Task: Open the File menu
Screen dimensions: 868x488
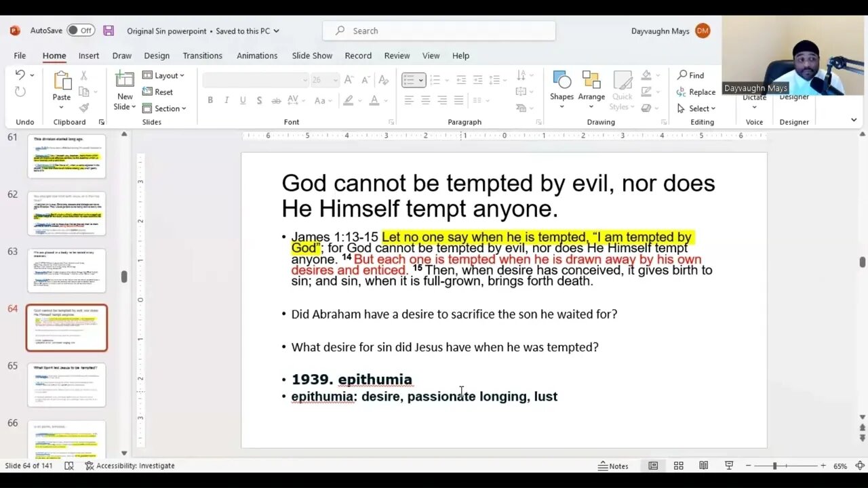Action: [20, 56]
